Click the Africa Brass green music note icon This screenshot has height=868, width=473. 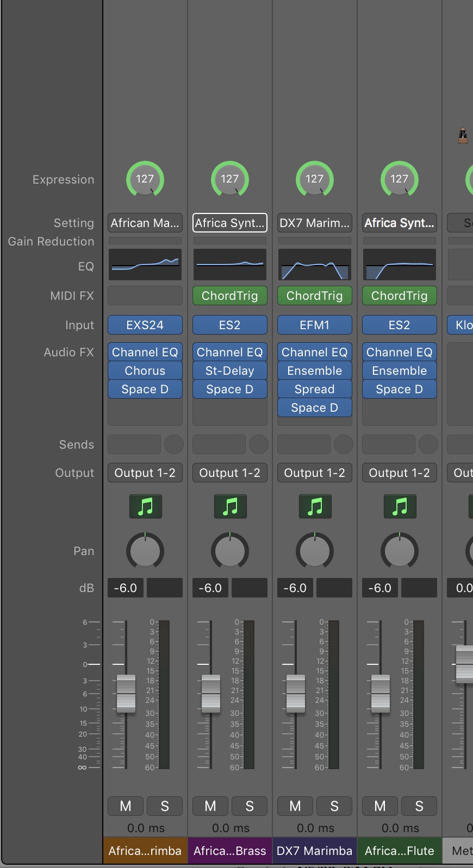click(x=230, y=506)
